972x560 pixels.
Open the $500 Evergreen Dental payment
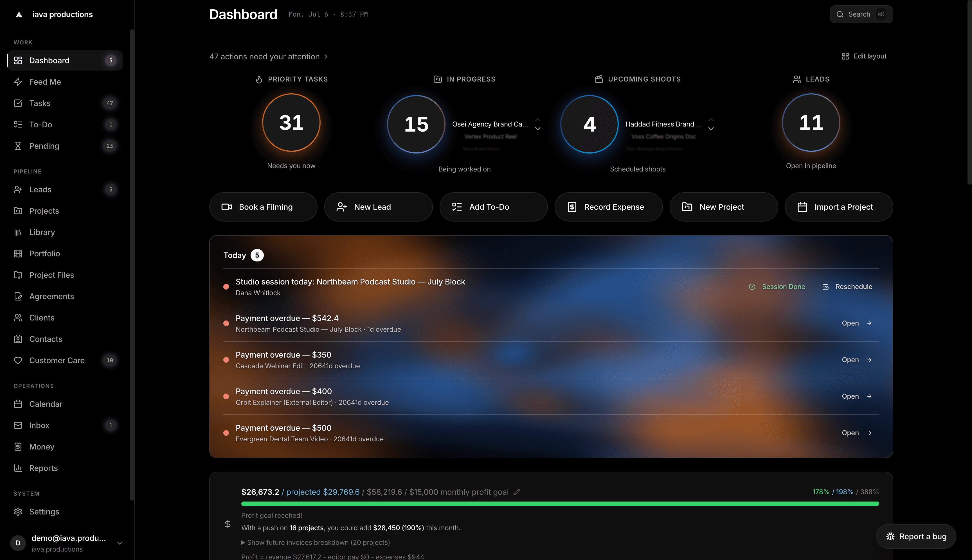point(857,433)
